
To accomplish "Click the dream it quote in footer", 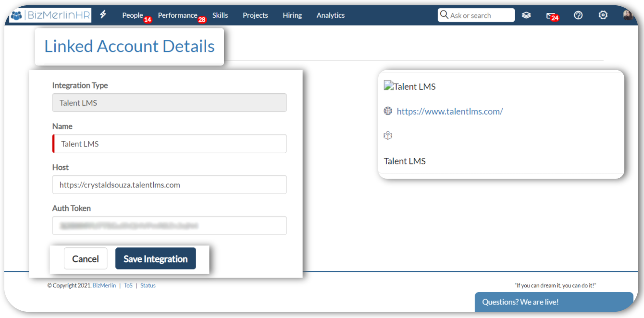I will tap(555, 285).
